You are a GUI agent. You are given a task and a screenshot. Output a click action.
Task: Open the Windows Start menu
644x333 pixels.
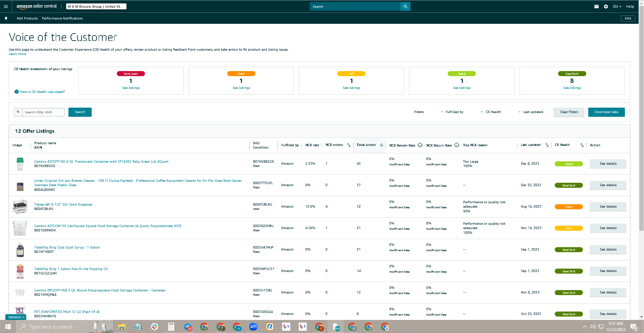pyautogui.click(x=8, y=327)
